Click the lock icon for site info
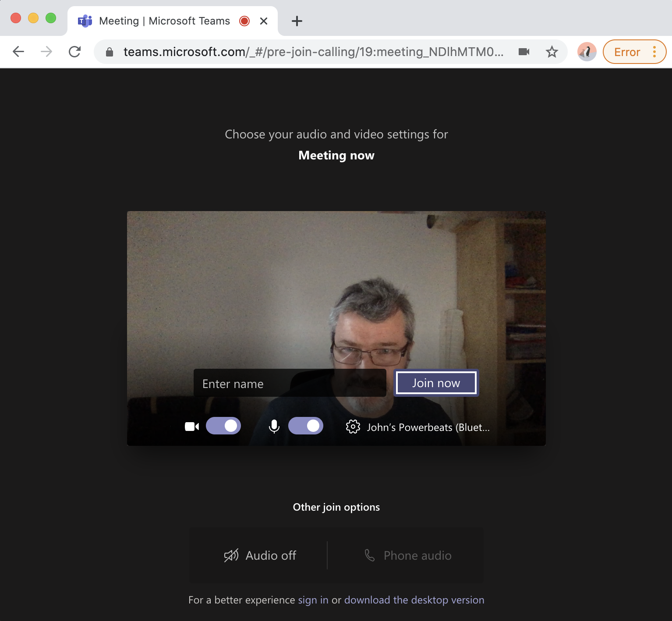Screen dimensions: 672x621 pos(110,52)
